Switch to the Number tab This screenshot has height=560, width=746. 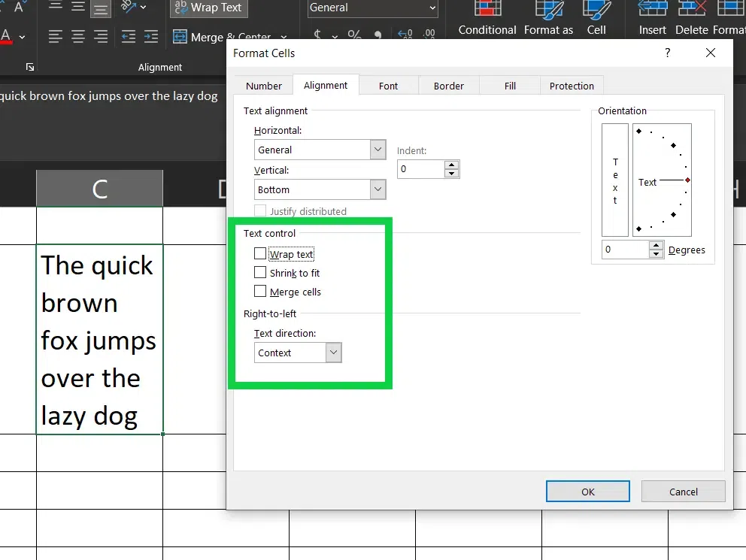pyautogui.click(x=263, y=86)
